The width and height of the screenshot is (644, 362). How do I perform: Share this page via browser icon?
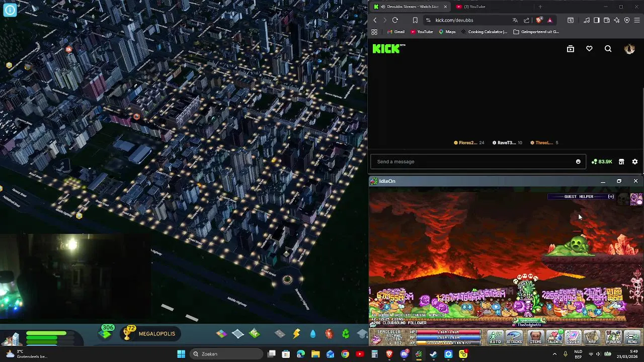[x=527, y=20]
